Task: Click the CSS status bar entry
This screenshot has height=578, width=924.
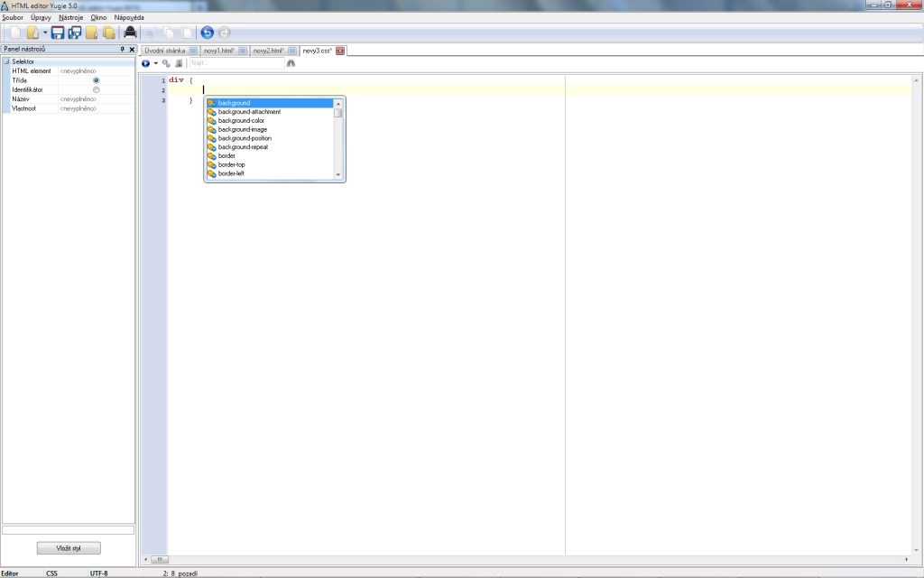Action: [x=51, y=573]
